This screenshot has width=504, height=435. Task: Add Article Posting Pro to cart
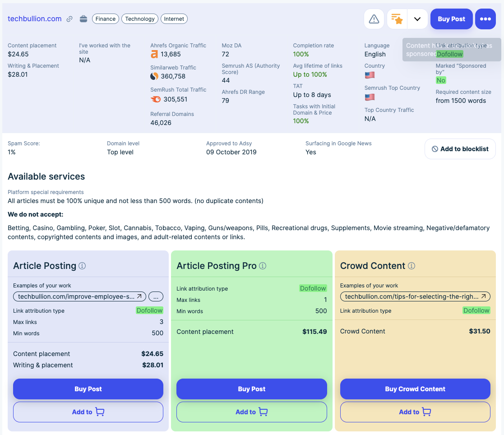[x=251, y=412]
